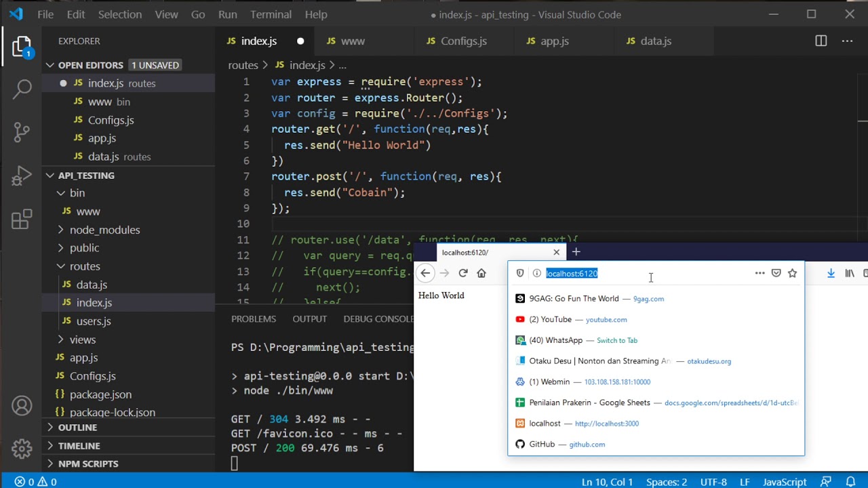868x488 pixels.
Task: Close the localhost:6120 browser tab
Action: point(557,252)
